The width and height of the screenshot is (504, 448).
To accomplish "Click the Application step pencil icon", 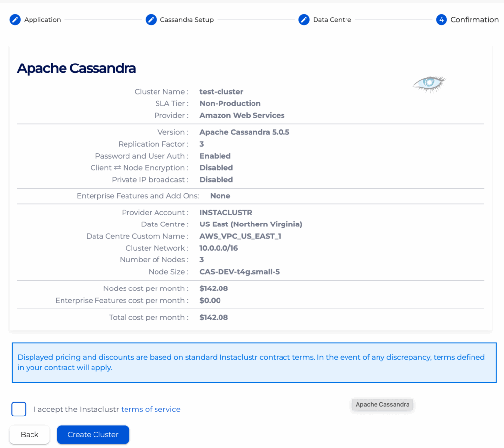I will (15, 20).
